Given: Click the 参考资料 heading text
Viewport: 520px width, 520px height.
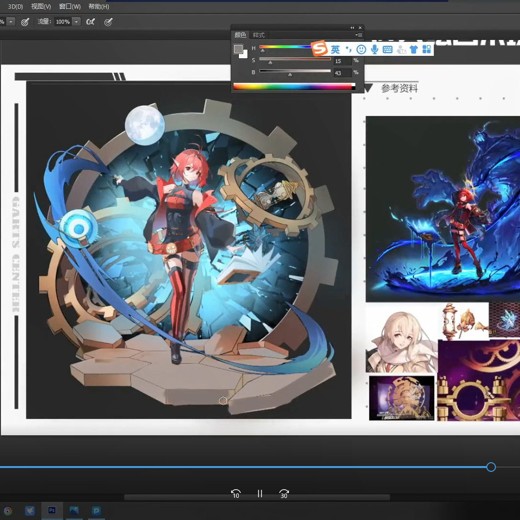Looking at the screenshot, I should [399, 88].
